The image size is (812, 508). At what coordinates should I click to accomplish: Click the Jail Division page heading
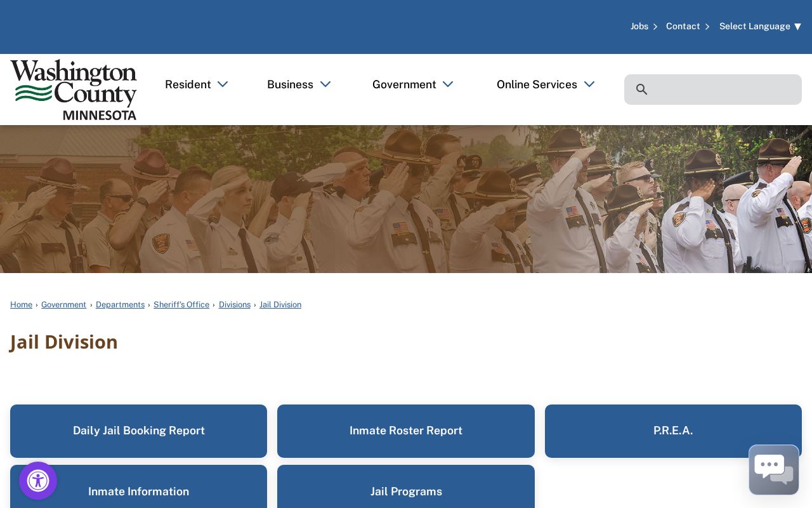click(x=64, y=342)
